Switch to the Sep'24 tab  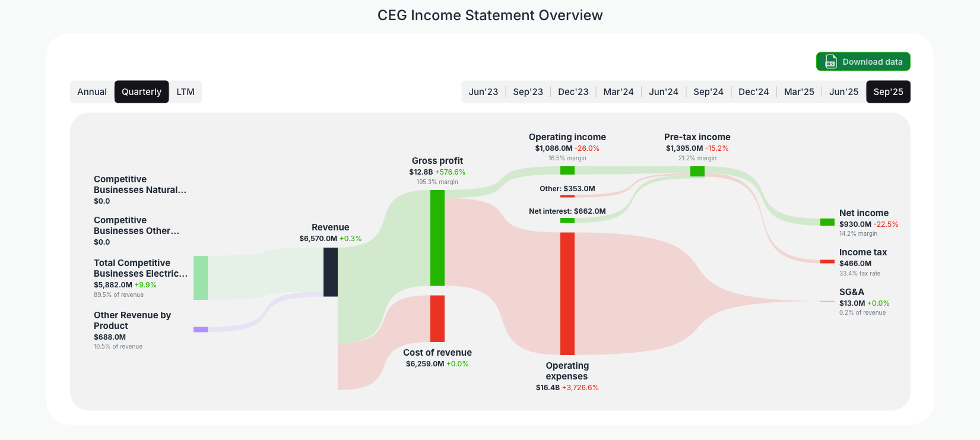tap(708, 91)
